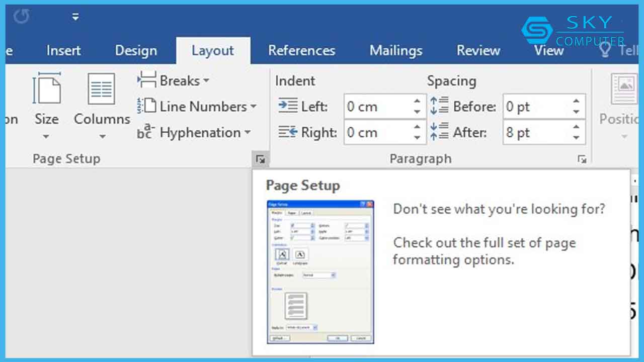Expand the Breaks dropdown arrow
644x362 pixels.
(x=206, y=81)
